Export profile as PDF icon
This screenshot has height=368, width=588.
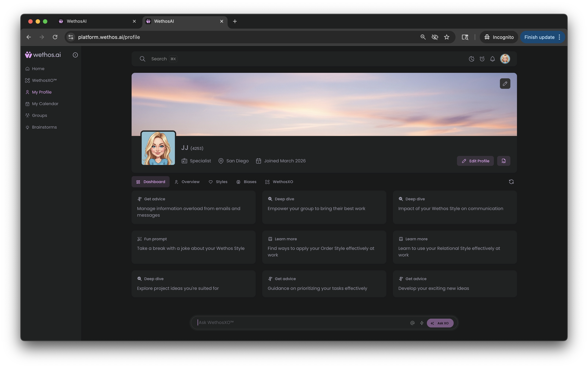click(504, 161)
